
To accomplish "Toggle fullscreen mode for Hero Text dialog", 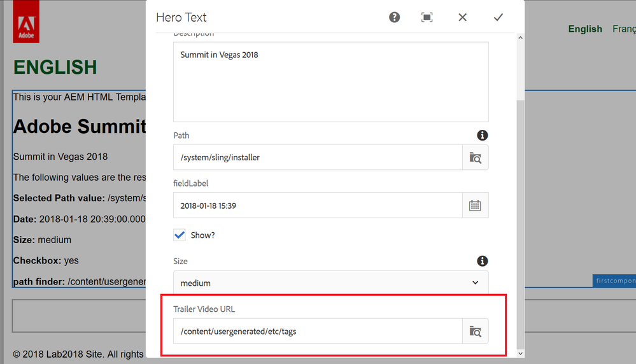I will click(427, 17).
